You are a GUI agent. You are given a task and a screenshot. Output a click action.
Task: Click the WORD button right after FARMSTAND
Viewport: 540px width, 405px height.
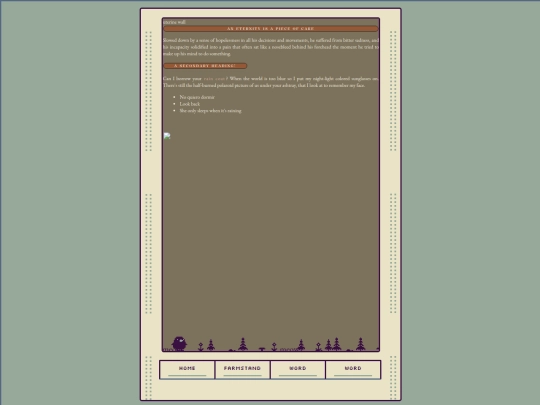pos(298,370)
